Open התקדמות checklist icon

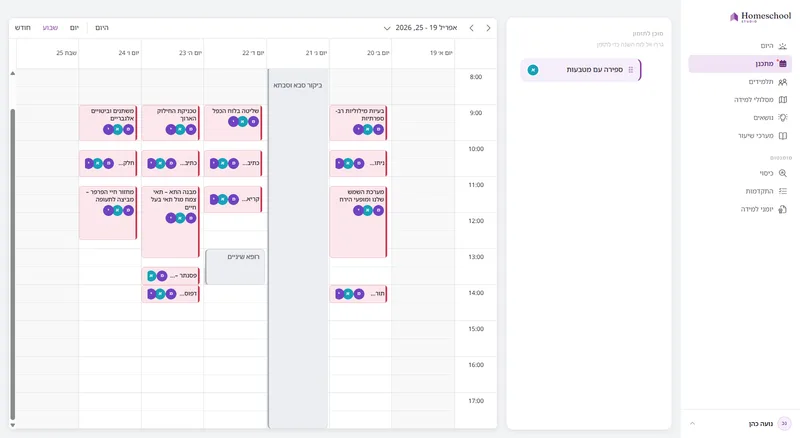(783, 191)
